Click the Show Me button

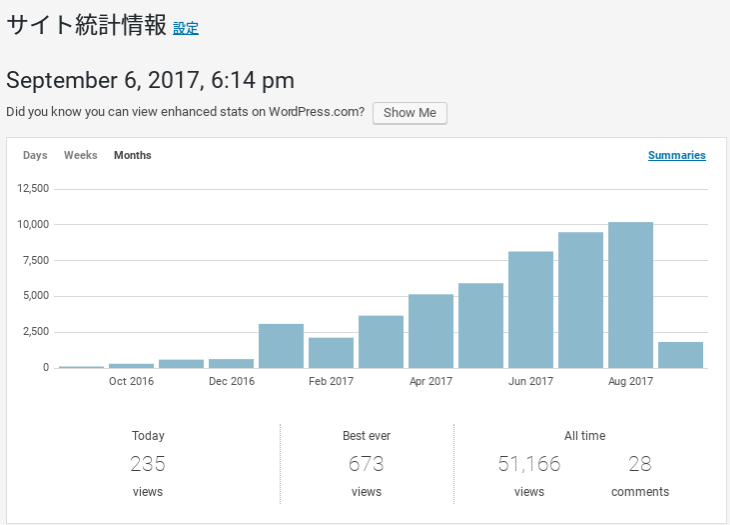tap(410, 113)
